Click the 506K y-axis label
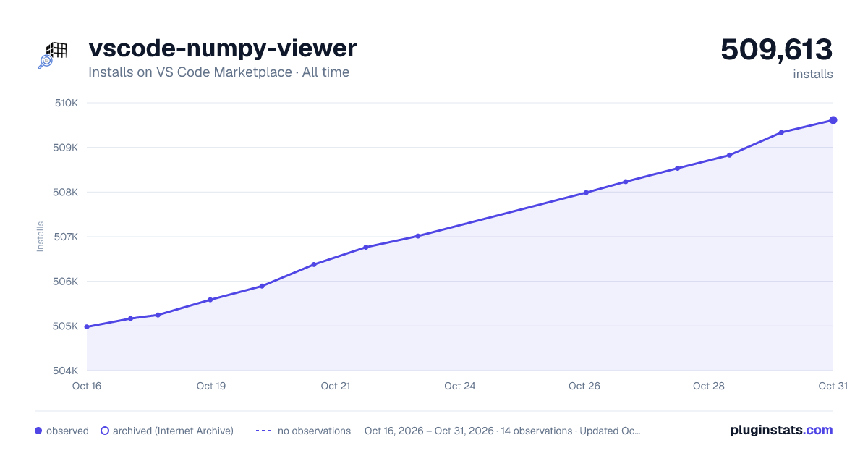This screenshot has width=868, height=456. click(67, 282)
